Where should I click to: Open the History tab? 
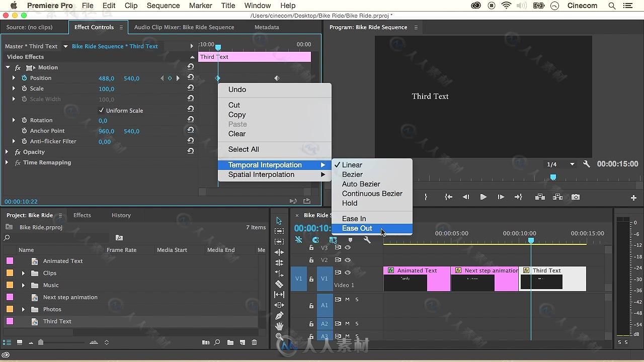(121, 215)
